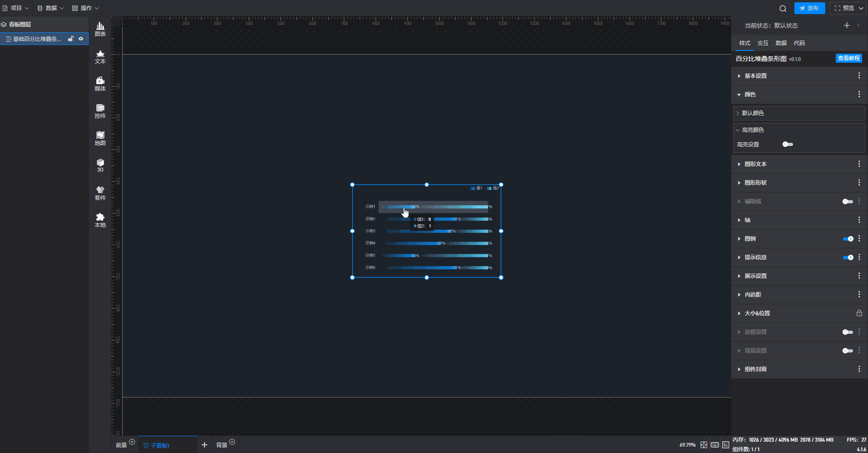Click the 查看教程 tutorial button
The width and height of the screenshot is (868, 453).
click(848, 58)
